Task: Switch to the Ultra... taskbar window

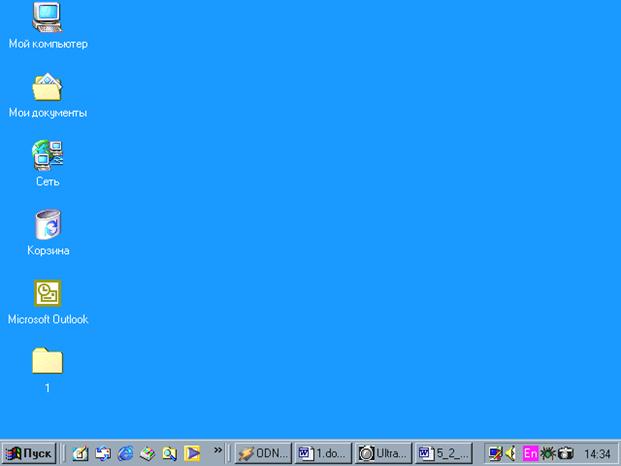Action: [383, 453]
